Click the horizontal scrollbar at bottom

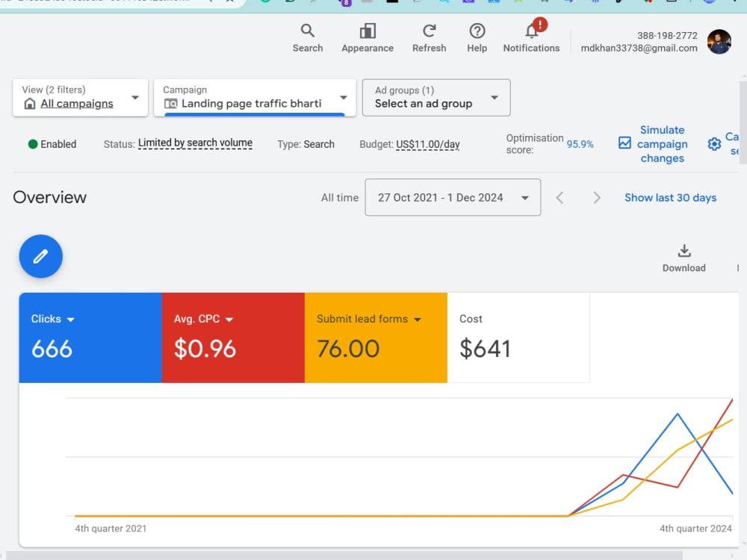[344, 556]
